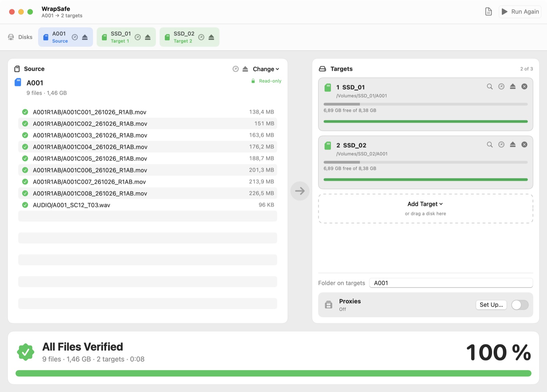
Task: Remove SSD_02 target with the X button
Action: 524,145
